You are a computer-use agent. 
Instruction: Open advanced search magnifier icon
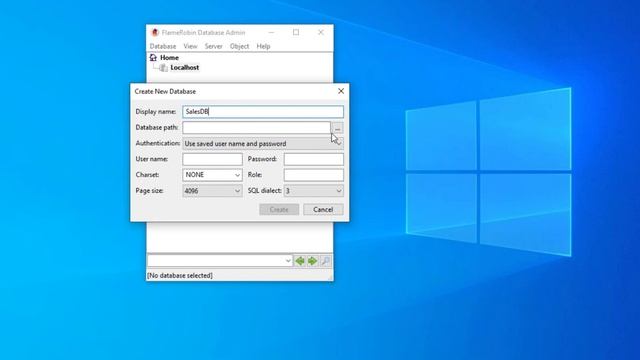point(325,261)
